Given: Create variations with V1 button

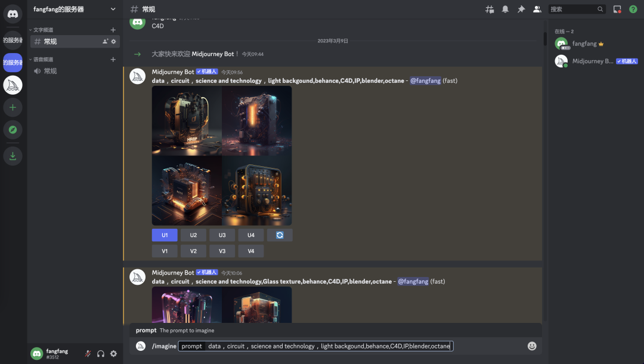Looking at the screenshot, I should (x=165, y=251).
